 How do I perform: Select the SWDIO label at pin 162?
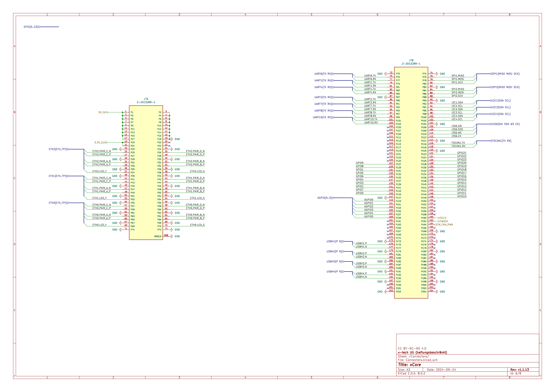[x=443, y=221]
